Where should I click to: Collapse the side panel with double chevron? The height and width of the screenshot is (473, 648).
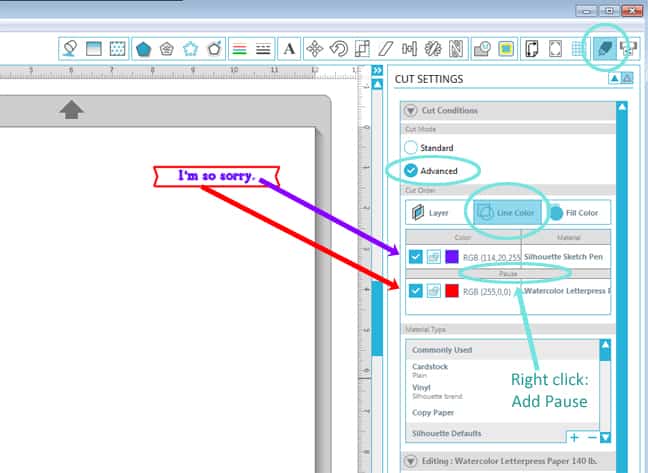click(377, 71)
